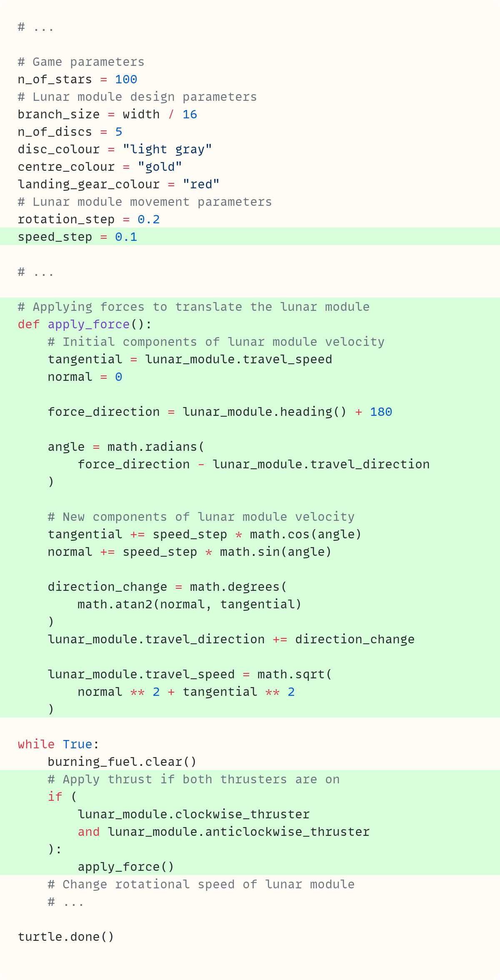Click the 'while True:' line

click(59, 745)
